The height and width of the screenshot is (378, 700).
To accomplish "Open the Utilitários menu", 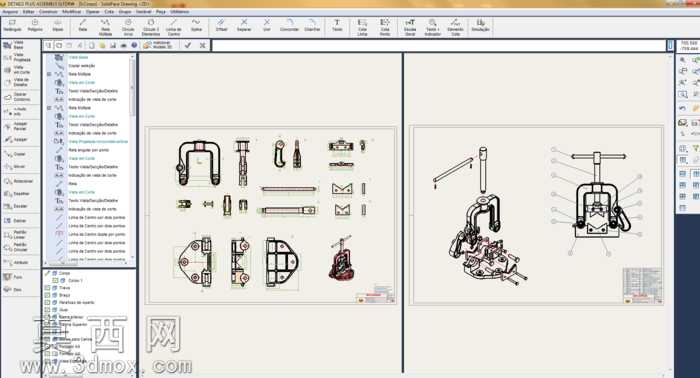I will coord(179,12).
